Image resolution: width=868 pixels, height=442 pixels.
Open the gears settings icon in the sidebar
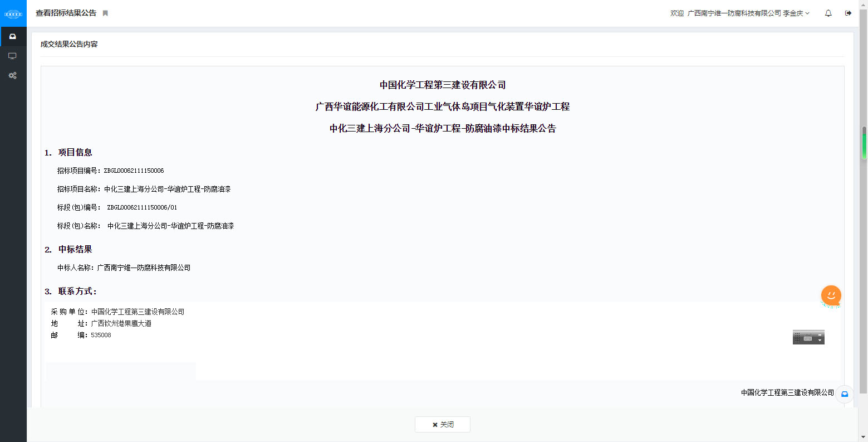pyautogui.click(x=12, y=75)
